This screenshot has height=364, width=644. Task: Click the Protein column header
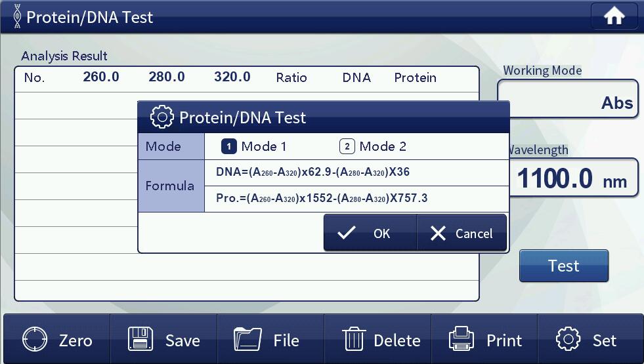pos(415,77)
